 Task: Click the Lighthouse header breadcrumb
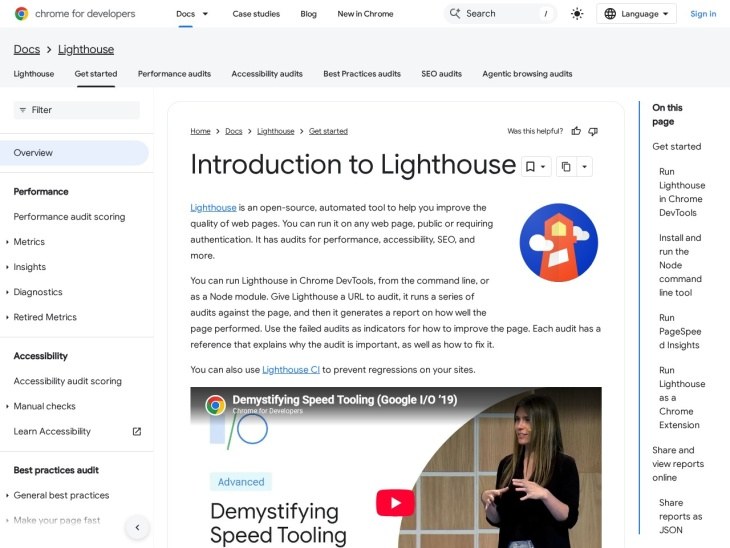click(x=86, y=49)
